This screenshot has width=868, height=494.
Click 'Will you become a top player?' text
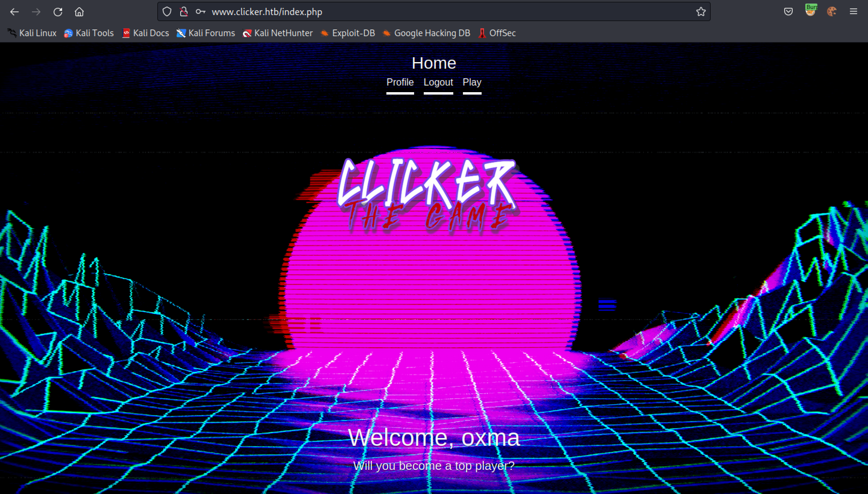434,466
